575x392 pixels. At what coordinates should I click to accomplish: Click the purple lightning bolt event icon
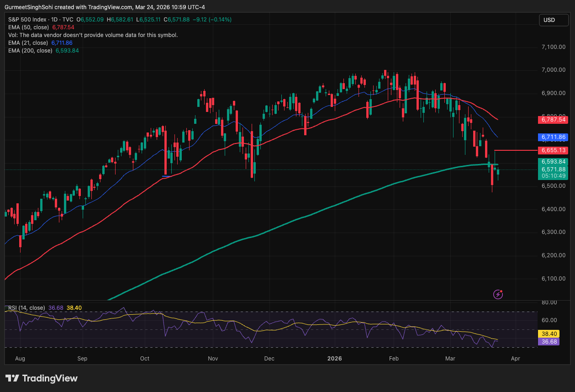point(498,294)
